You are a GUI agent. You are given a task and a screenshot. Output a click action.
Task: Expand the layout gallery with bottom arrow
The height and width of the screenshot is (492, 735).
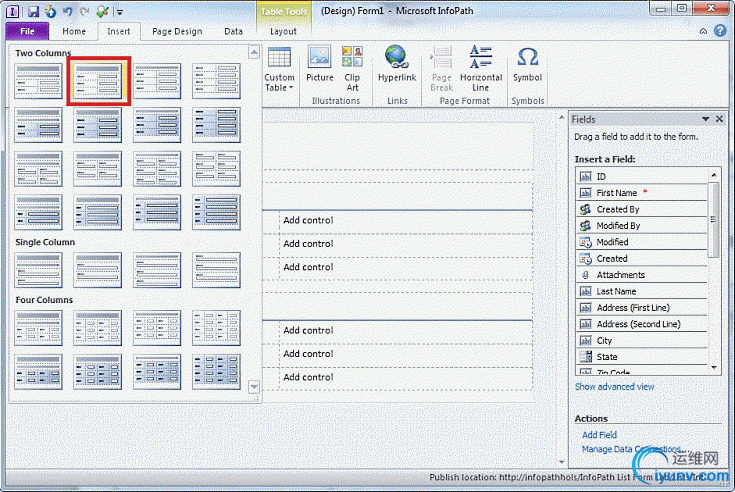pos(254,386)
